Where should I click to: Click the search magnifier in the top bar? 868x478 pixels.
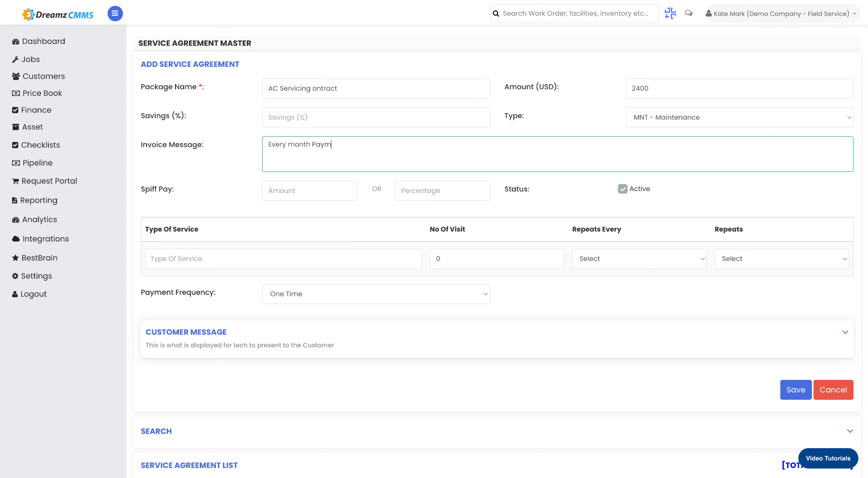tap(496, 13)
